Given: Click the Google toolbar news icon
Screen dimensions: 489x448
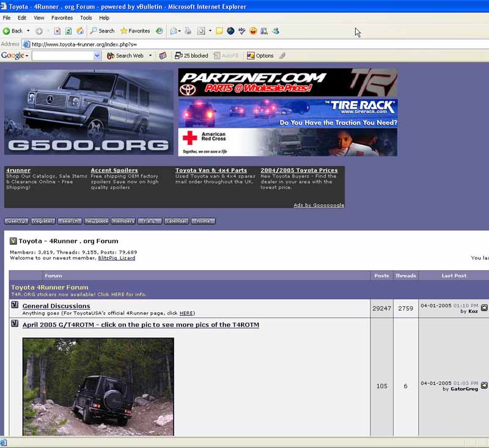Looking at the screenshot, I should coord(163,56).
